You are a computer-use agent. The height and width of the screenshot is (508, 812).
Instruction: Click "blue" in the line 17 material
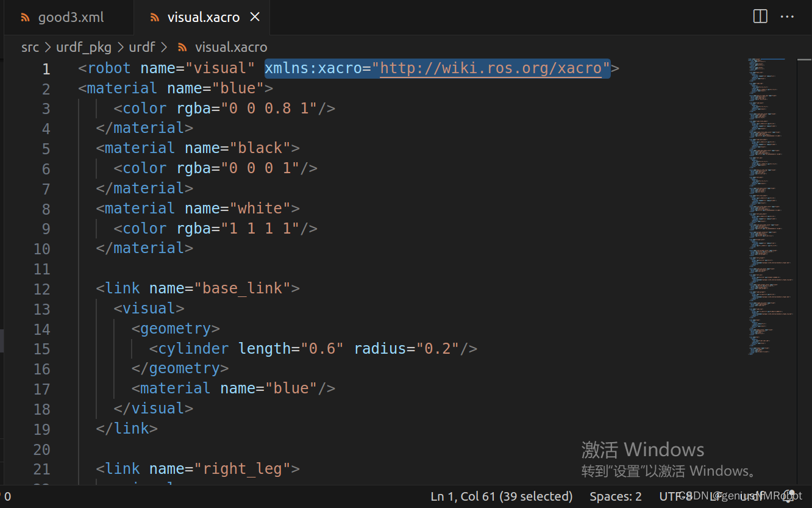point(291,388)
